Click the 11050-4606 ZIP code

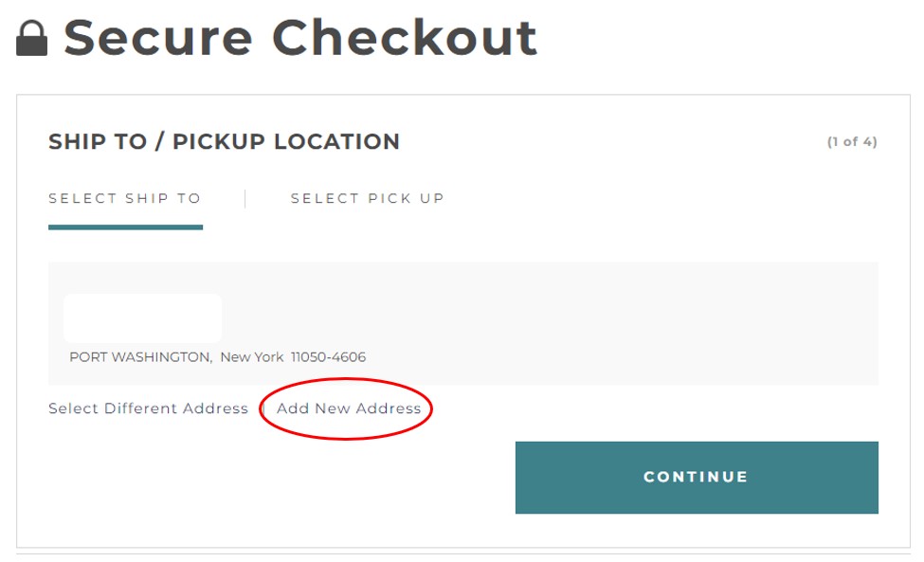click(x=328, y=357)
